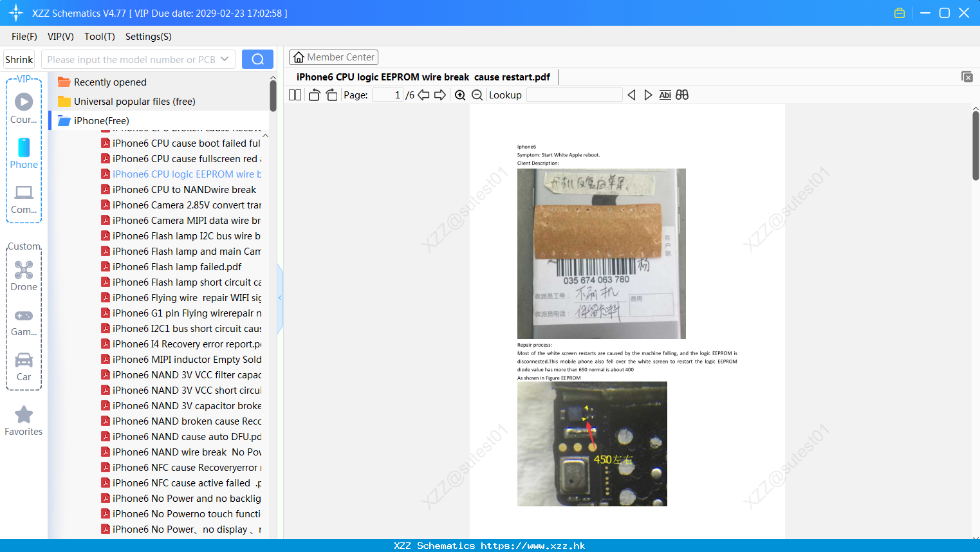Open Favorites star icon
This screenshot has width=980, height=552.
tap(24, 415)
